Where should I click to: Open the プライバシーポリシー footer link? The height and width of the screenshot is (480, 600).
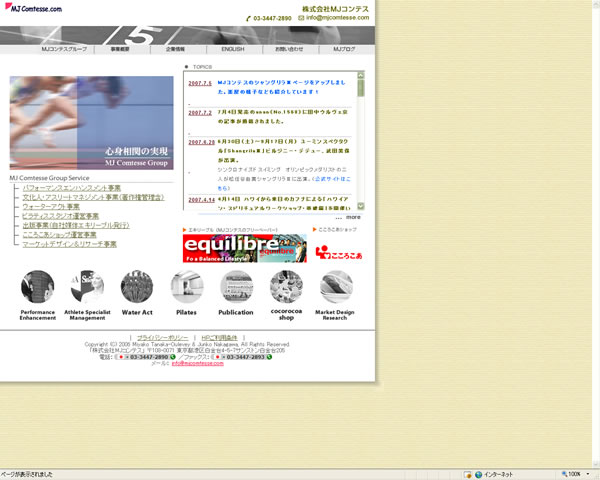163,338
